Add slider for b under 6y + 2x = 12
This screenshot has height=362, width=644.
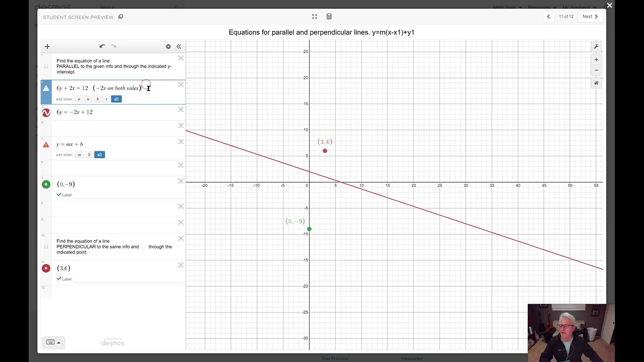coord(98,99)
